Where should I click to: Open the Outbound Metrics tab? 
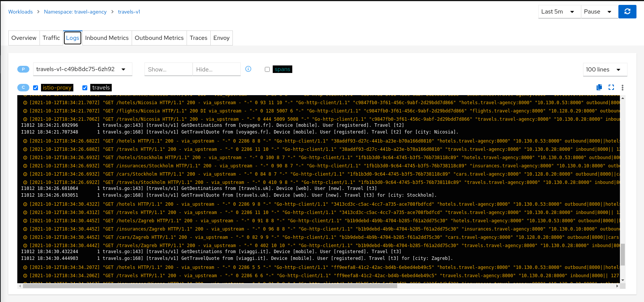(159, 38)
